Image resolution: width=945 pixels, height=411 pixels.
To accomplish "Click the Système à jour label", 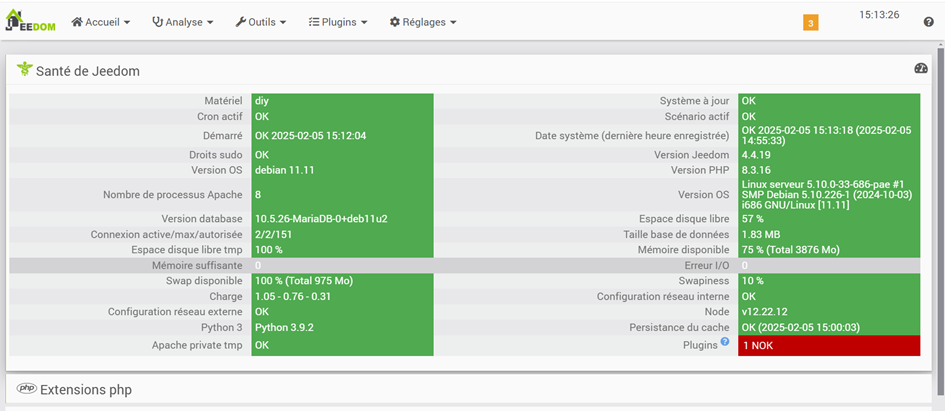I will point(695,101).
